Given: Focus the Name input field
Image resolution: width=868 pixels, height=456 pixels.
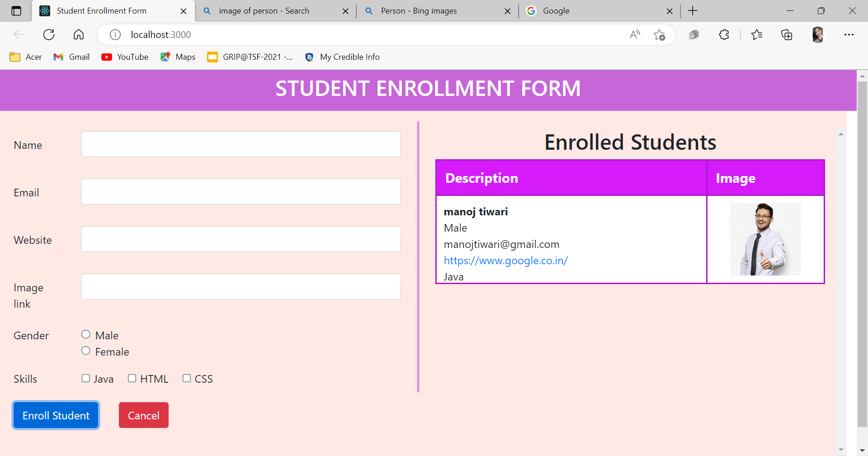Looking at the screenshot, I should [x=241, y=144].
